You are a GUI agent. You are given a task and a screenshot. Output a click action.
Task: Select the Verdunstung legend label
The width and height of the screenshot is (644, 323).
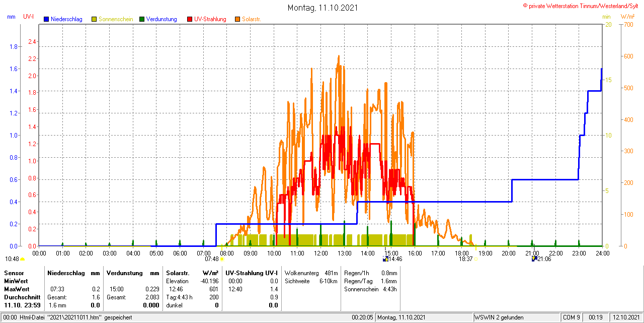(x=162, y=19)
